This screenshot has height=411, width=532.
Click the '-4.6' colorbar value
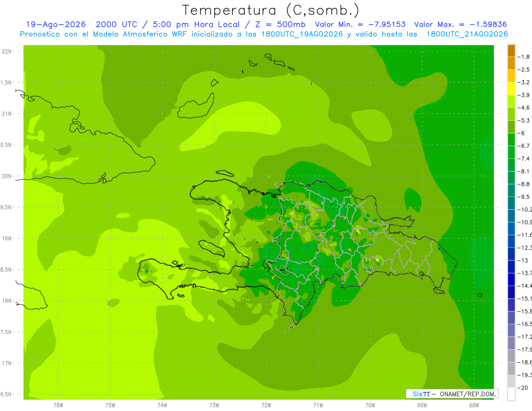coord(524,108)
